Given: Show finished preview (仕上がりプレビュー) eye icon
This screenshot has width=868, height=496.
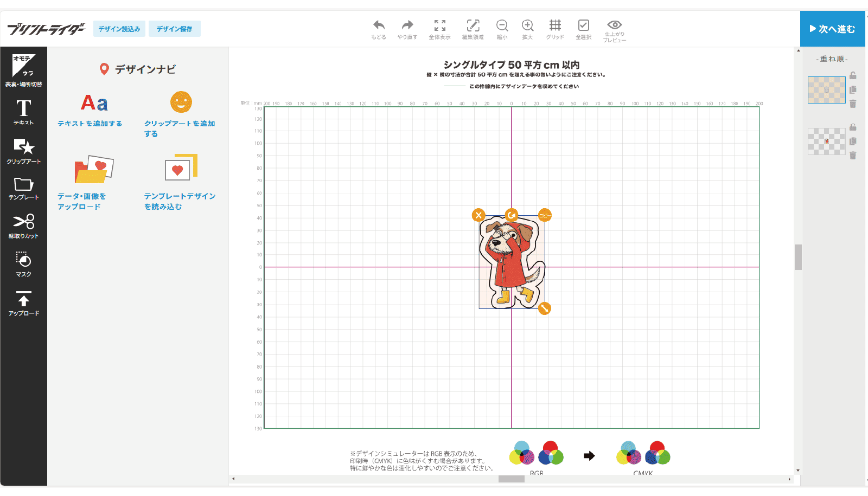Looking at the screenshot, I should click(x=615, y=25).
